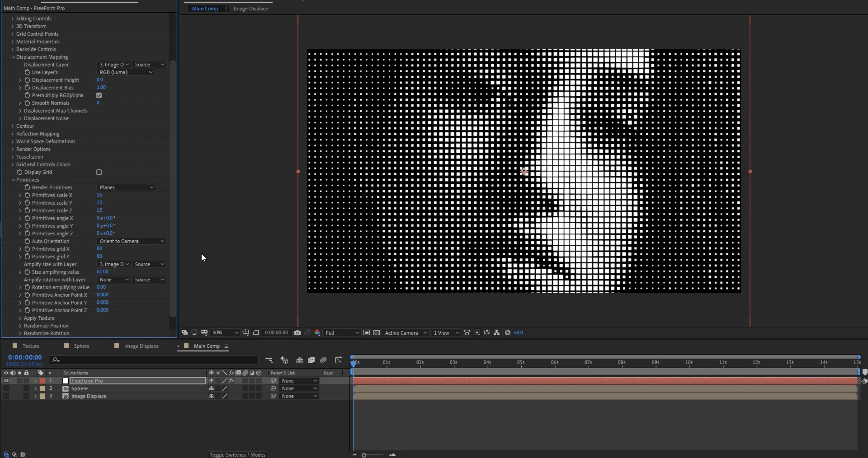Toggle the shy layers hide icon

point(300,360)
